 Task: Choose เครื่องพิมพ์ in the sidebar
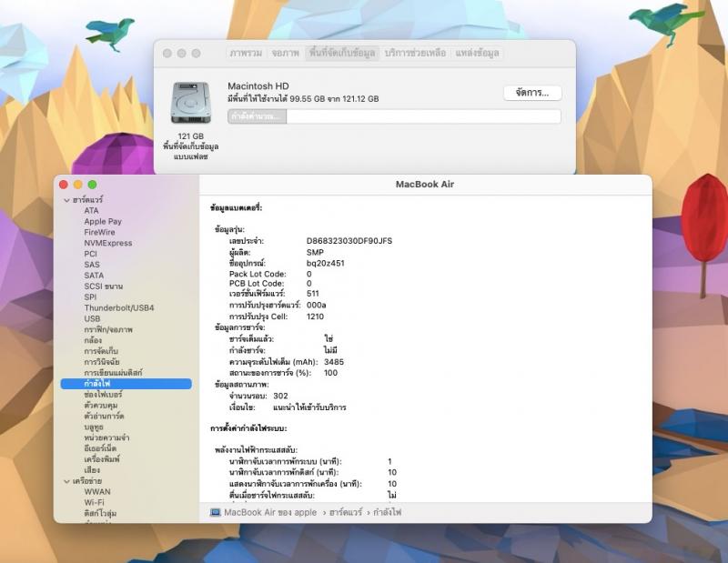[x=102, y=459]
